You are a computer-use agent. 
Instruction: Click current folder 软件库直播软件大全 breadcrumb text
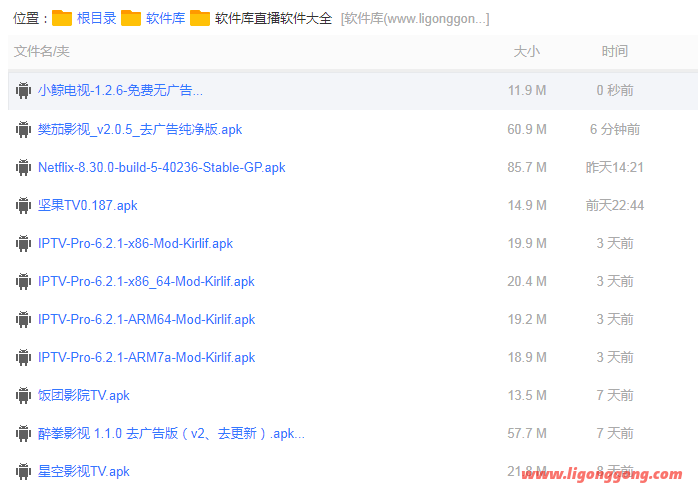pos(273,18)
